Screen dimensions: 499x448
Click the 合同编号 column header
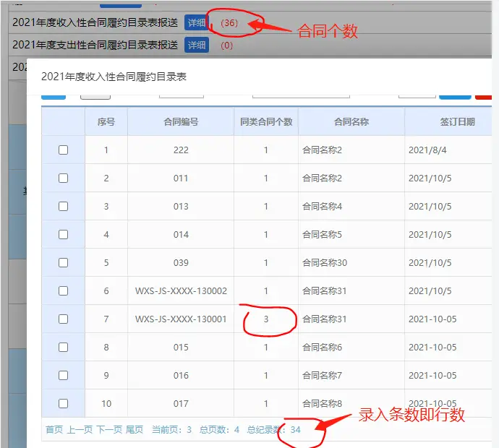tap(181, 122)
